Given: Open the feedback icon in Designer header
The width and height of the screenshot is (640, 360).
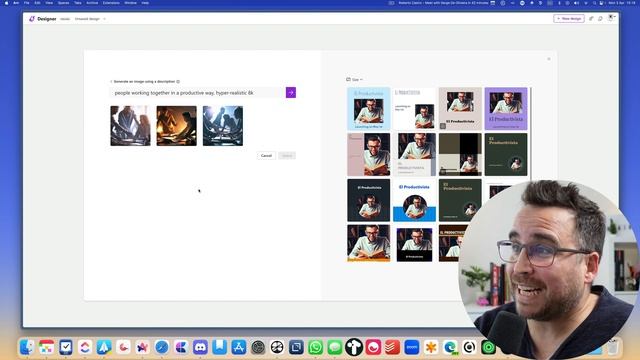Looking at the screenshot, I should coord(600,19).
